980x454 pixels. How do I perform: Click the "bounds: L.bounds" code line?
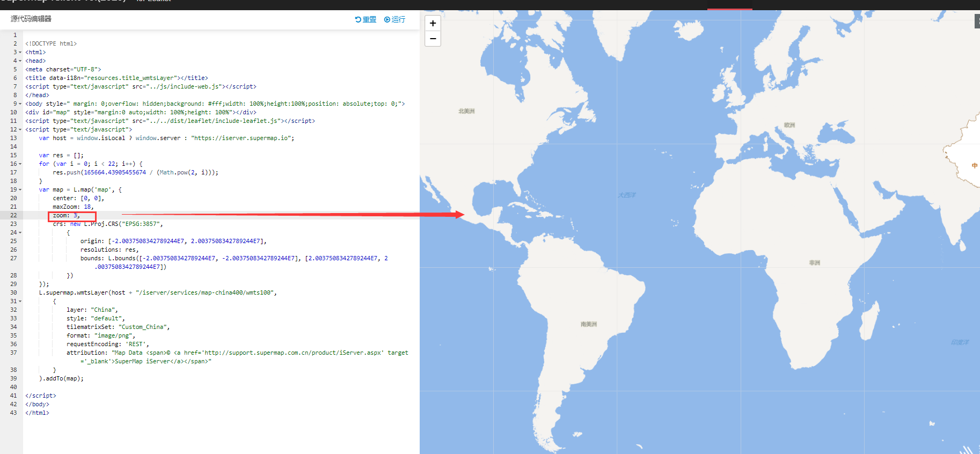234,262
